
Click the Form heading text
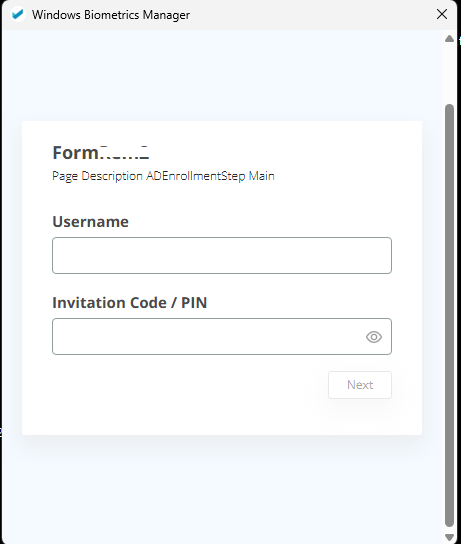101,153
